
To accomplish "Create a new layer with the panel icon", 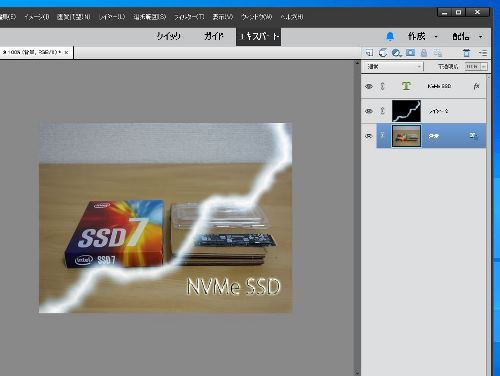I will coord(369,53).
